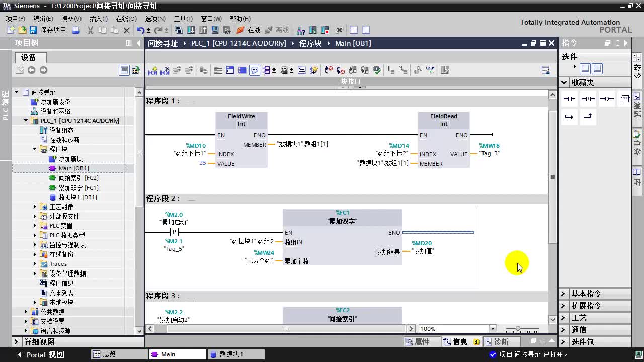This screenshot has height=362, width=644.
Task: Insert a normally closed contact from favorites
Action: 588,99
